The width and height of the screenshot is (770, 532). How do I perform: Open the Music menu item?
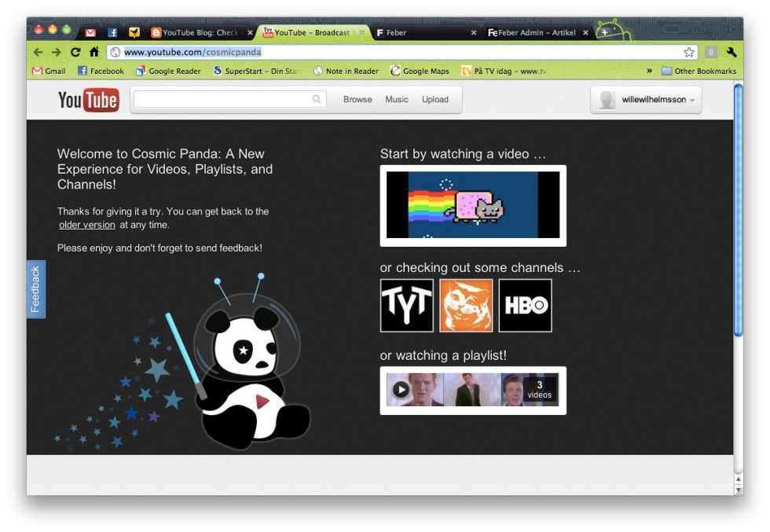click(397, 100)
